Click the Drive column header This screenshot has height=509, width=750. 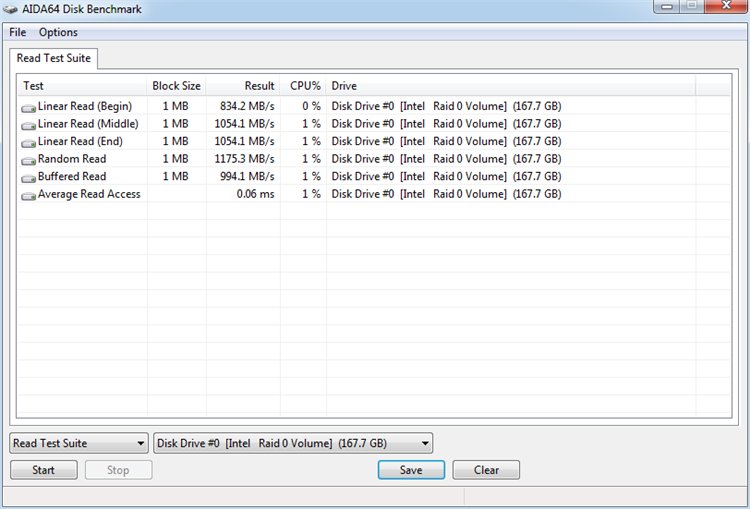click(x=511, y=86)
